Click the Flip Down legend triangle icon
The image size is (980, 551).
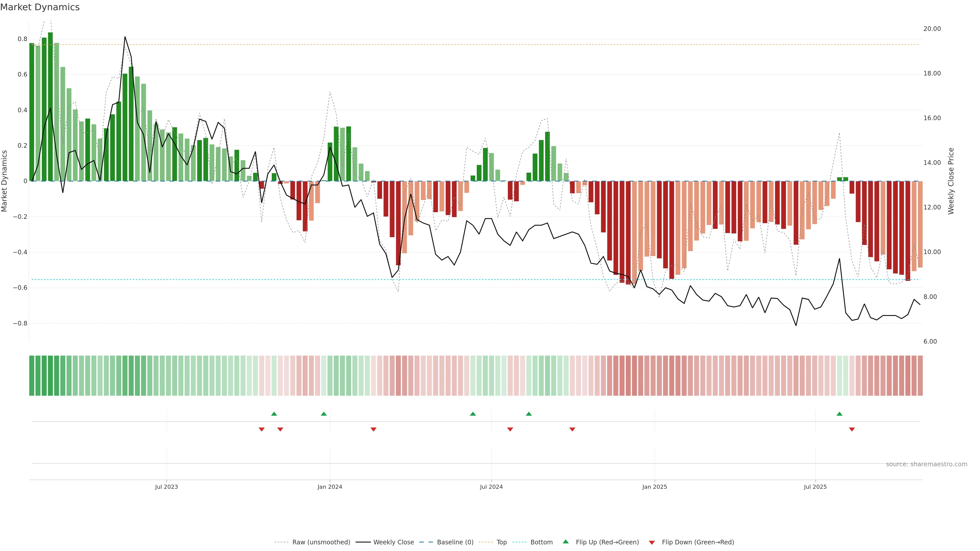tap(652, 542)
